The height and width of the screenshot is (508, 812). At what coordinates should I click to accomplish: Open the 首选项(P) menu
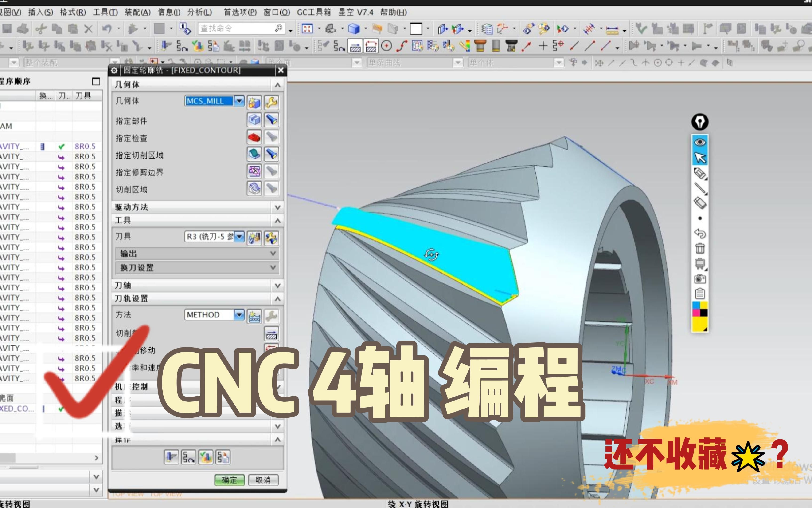pos(240,12)
